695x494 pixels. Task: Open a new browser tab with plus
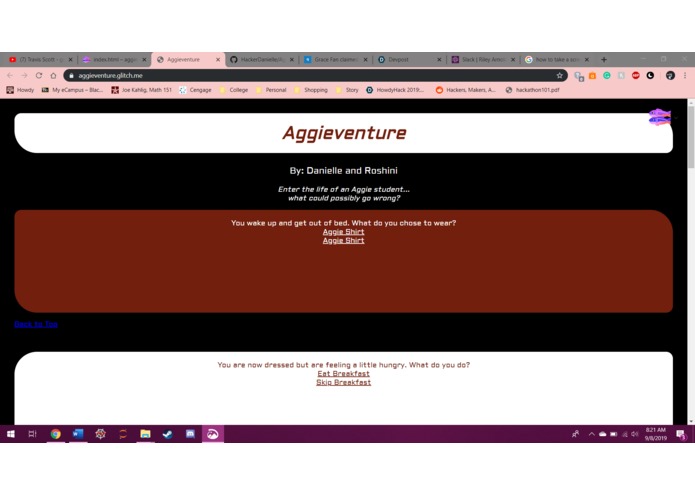pyautogui.click(x=604, y=59)
